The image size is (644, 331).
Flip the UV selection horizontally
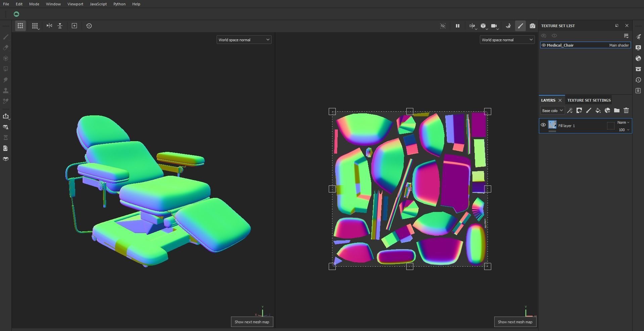pyautogui.click(x=49, y=26)
